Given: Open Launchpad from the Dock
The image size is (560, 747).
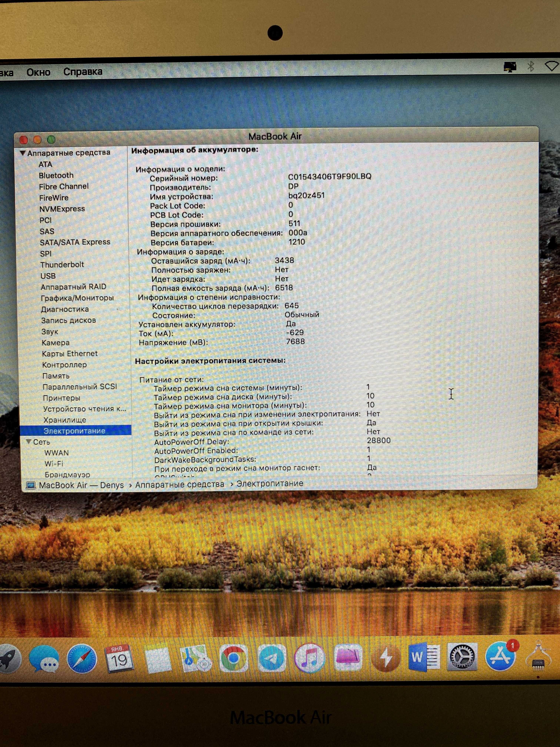Looking at the screenshot, I should 9,659.
